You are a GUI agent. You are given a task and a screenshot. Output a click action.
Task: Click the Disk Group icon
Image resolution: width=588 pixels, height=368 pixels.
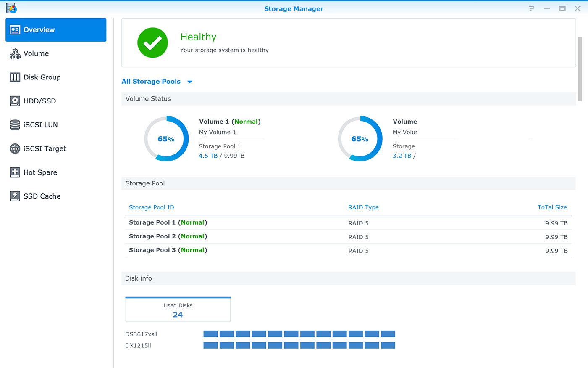click(x=15, y=77)
